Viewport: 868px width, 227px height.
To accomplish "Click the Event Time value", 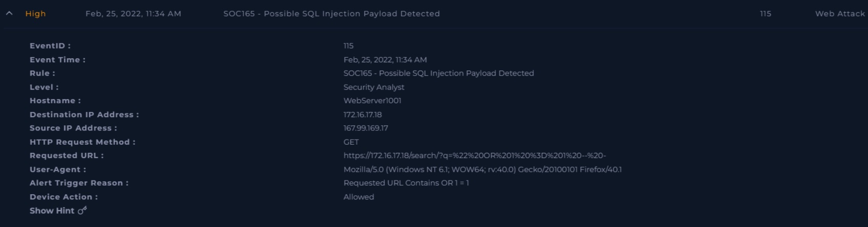I will 385,60.
